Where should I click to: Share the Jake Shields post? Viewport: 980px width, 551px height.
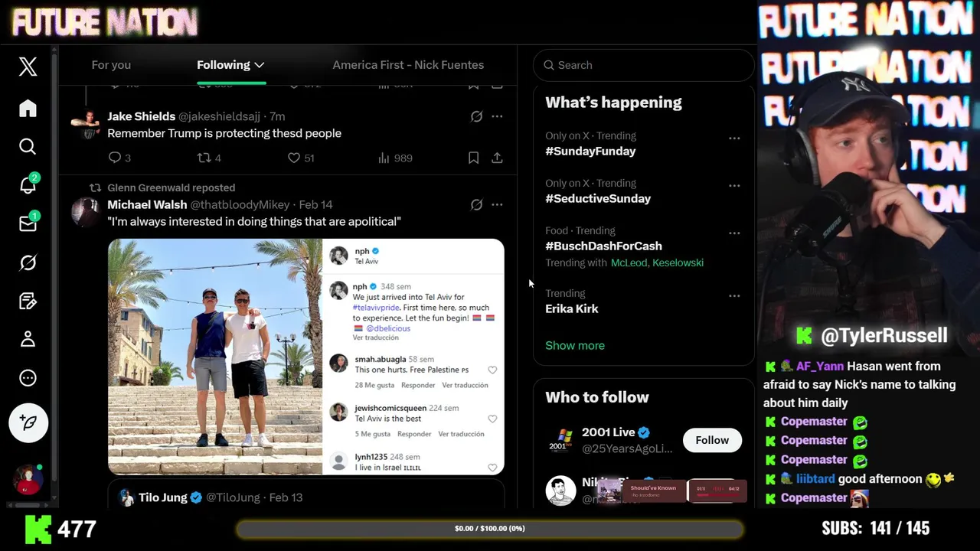497,158
